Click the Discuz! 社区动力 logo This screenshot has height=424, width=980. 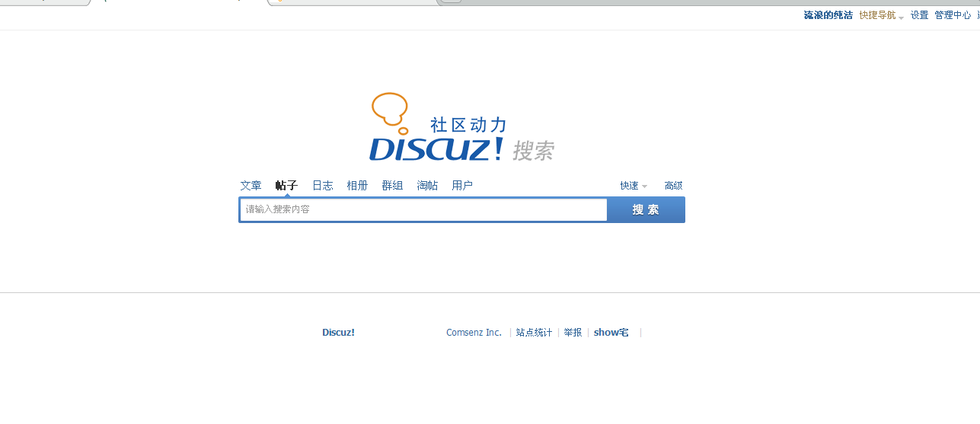pyautogui.click(x=461, y=127)
